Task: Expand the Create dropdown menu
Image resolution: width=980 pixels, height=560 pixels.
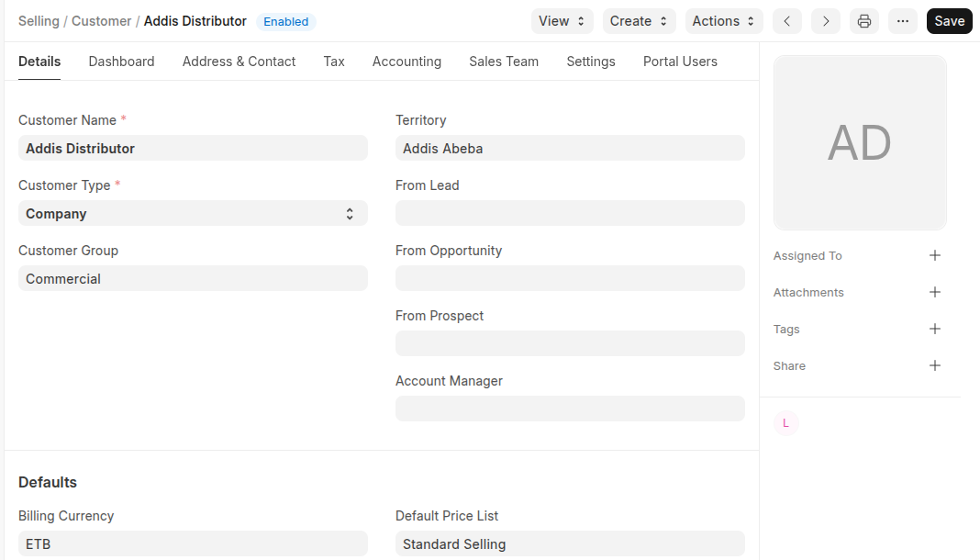Action: (x=639, y=21)
